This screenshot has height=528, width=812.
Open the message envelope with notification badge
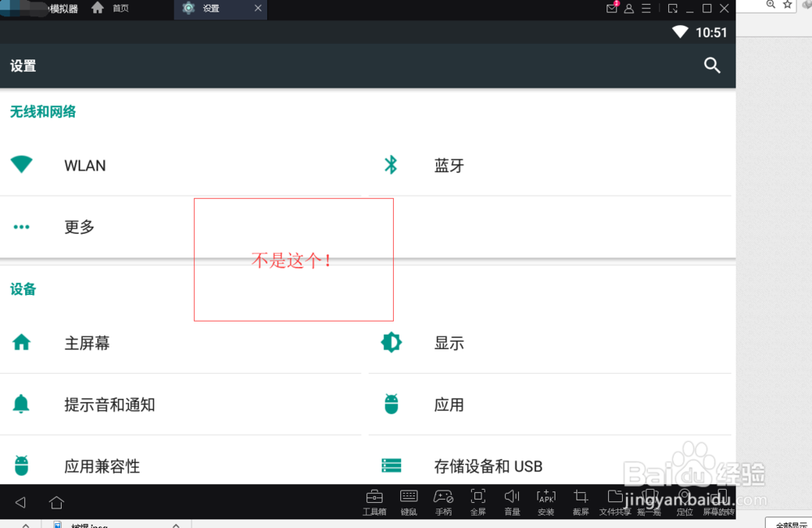611,8
